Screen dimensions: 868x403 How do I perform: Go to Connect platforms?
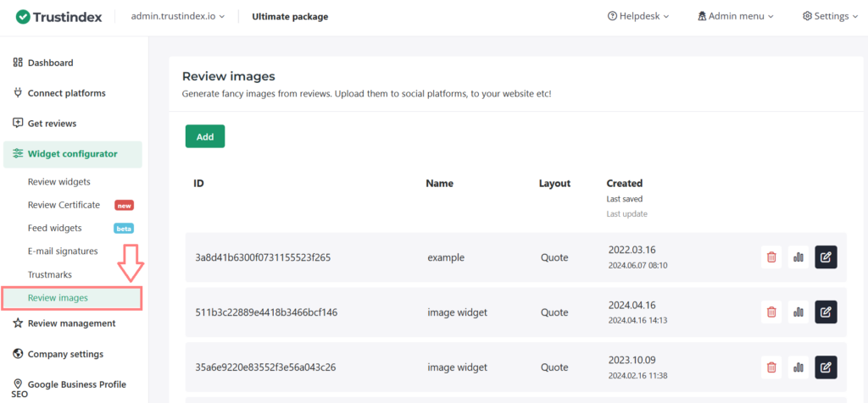pyautogui.click(x=66, y=93)
